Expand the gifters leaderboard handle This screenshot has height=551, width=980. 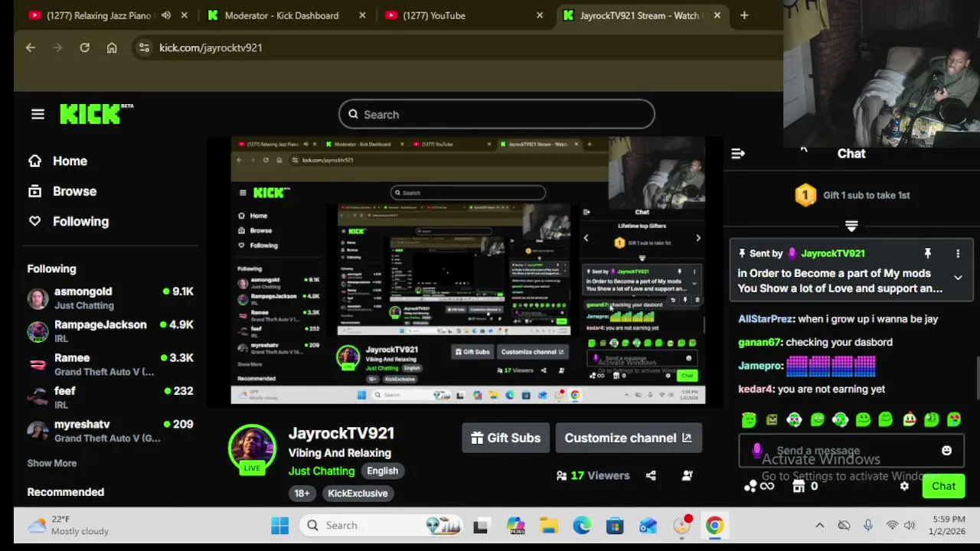851,226
